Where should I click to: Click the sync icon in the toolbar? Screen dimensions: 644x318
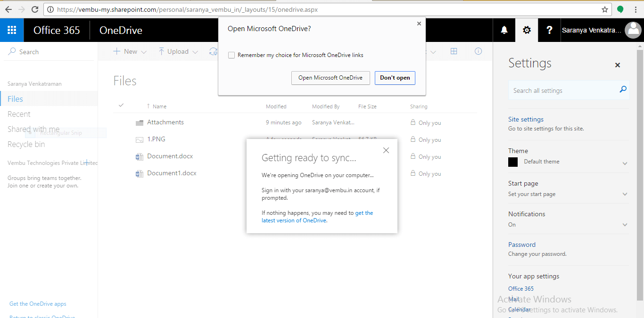213,51
